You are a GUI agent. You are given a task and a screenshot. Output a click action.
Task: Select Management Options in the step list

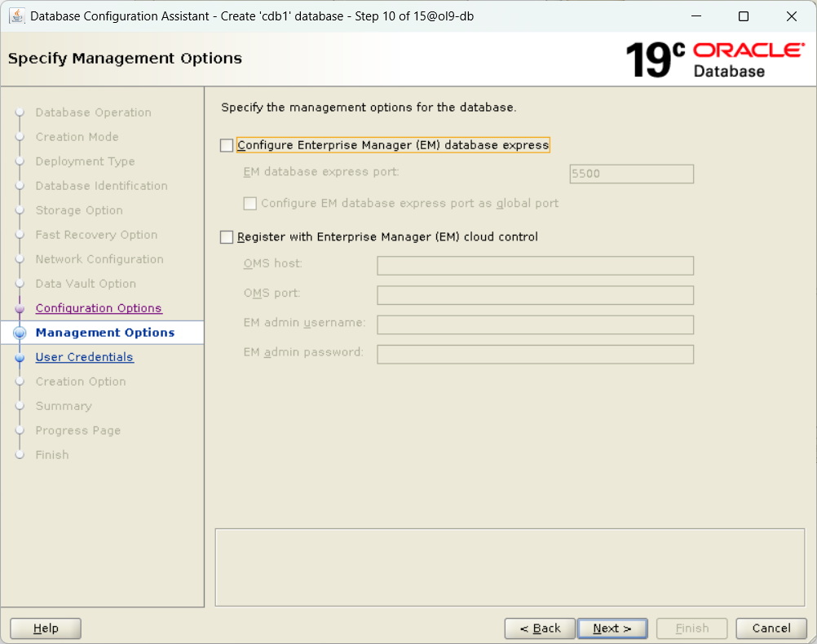pyautogui.click(x=104, y=333)
